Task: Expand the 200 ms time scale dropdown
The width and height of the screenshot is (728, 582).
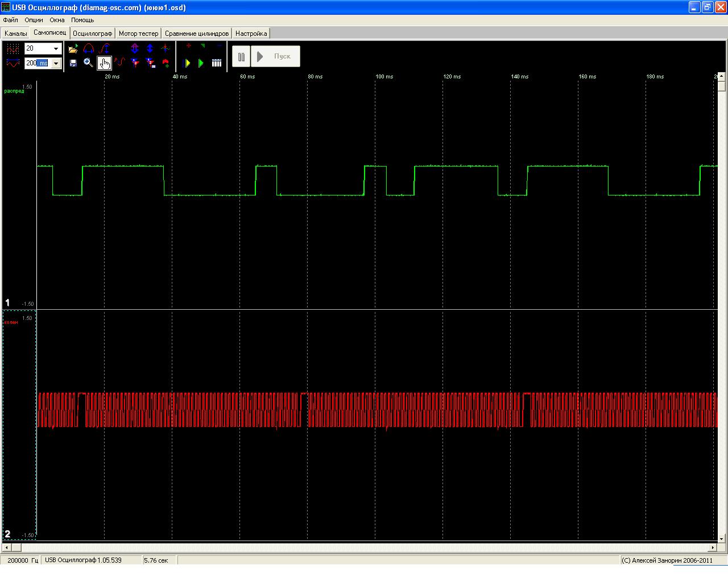Action: pos(56,63)
